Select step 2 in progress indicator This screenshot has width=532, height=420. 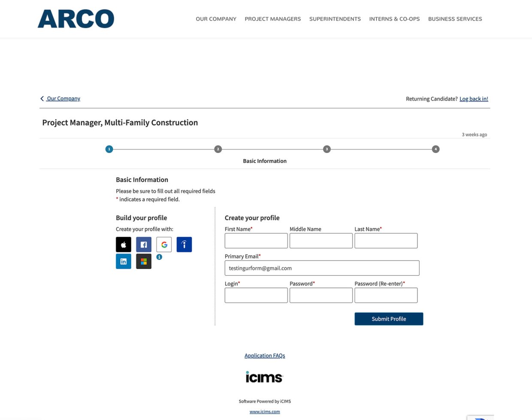pyautogui.click(x=218, y=149)
